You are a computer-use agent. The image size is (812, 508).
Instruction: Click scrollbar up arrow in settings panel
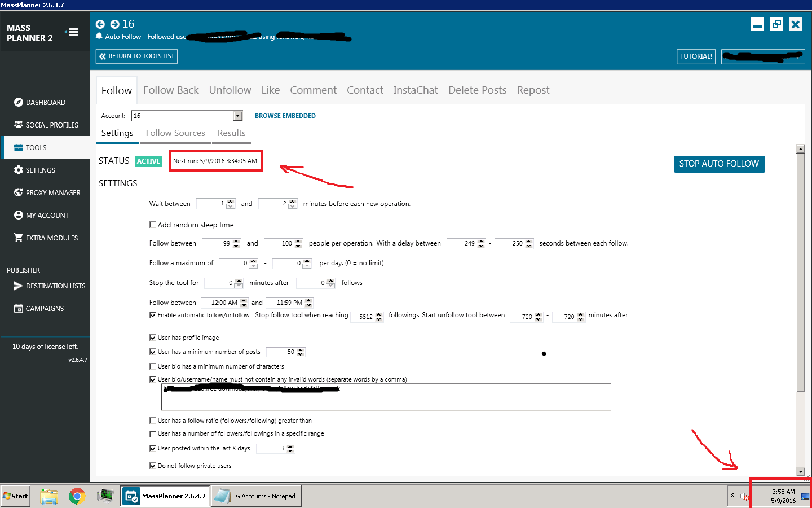click(801, 149)
